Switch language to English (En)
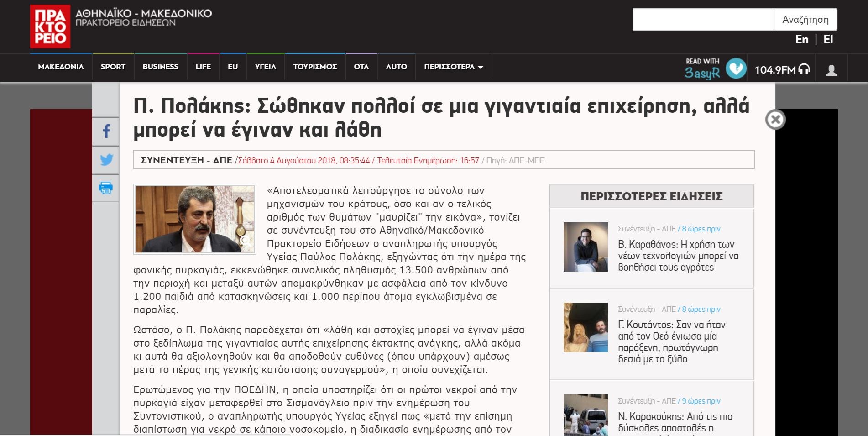Image resolution: width=868 pixels, height=436 pixels. pos(801,39)
